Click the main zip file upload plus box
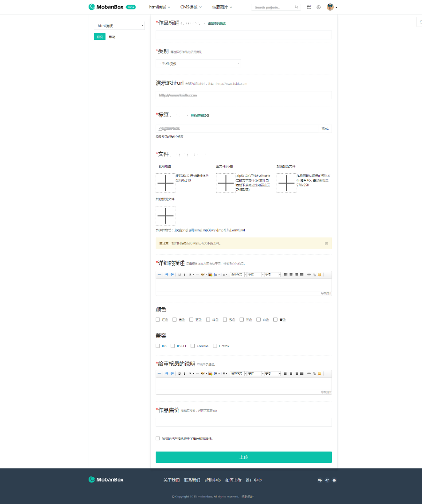Screen dimensions: 422x504 click(226, 183)
